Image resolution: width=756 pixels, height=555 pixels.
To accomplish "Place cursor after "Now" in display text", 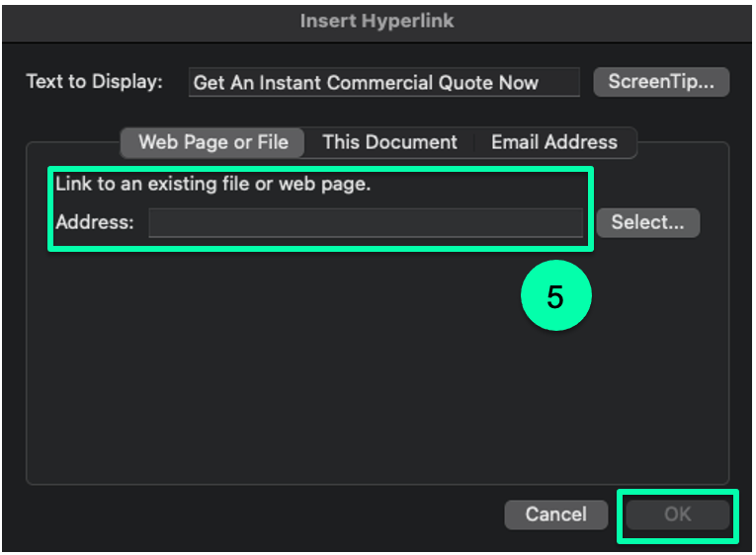I will pos(541,83).
